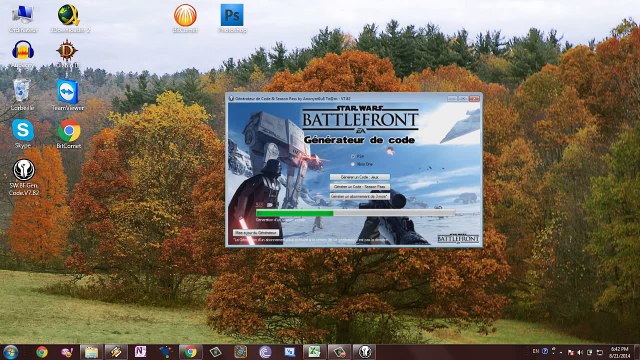Open the Diablo III desktop icon
The image size is (640, 360).
coord(67,54)
